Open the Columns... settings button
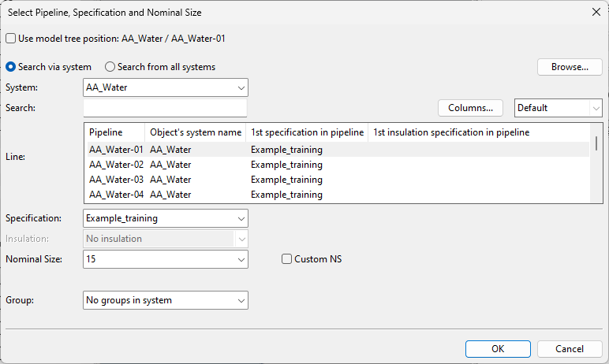This screenshot has width=609, height=364. point(470,108)
